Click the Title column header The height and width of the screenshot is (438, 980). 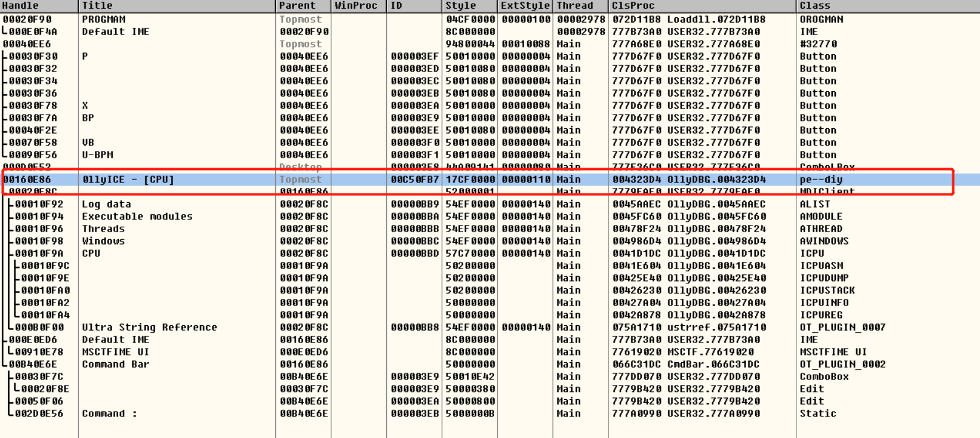pyautogui.click(x=177, y=6)
